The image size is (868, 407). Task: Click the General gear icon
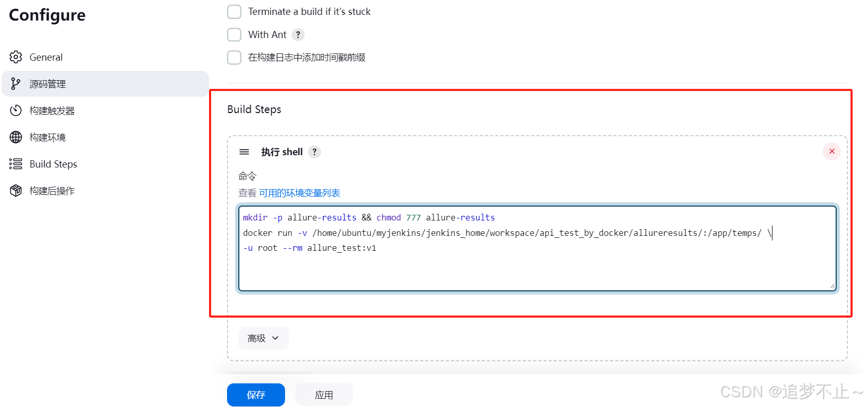click(16, 57)
